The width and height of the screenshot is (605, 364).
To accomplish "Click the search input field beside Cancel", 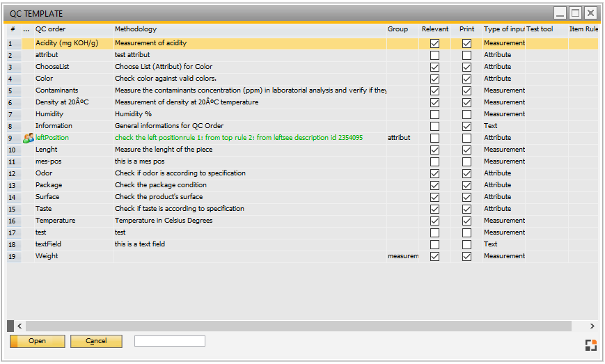I will click(169, 341).
